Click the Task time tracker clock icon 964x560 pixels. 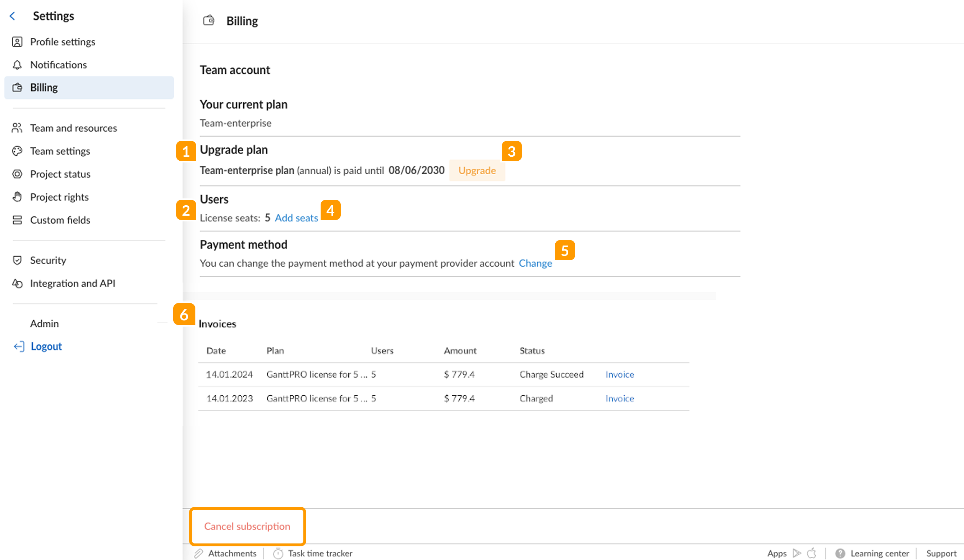(x=278, y=553)
